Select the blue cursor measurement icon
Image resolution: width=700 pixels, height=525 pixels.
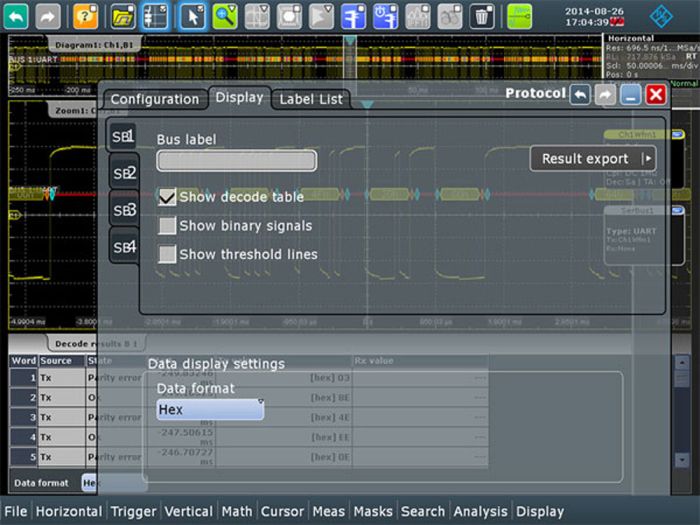(x=353, y=17)
